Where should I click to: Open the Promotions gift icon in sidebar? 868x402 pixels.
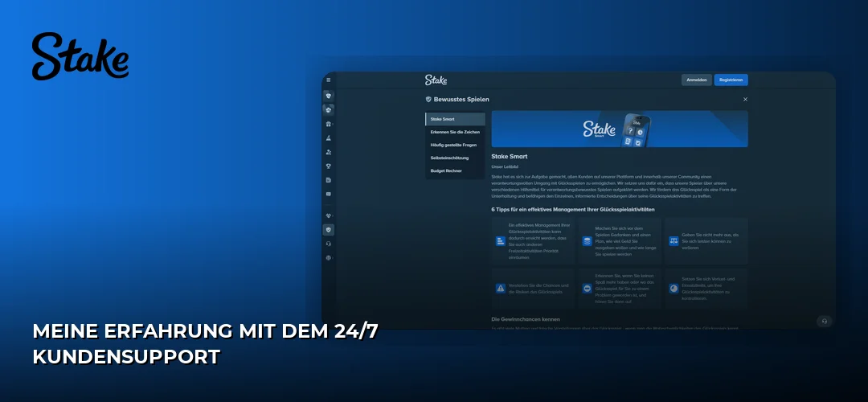(x=328, y=124)
